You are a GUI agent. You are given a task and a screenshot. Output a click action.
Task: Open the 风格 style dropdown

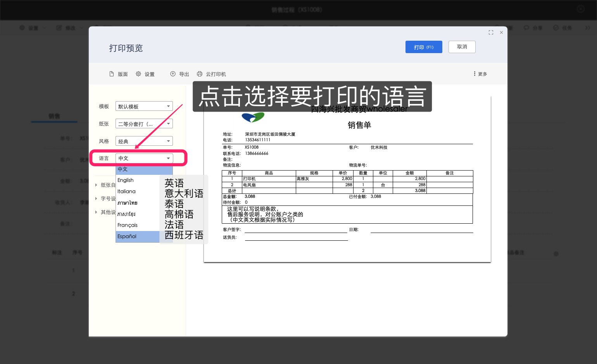click(x=144, y=141)
